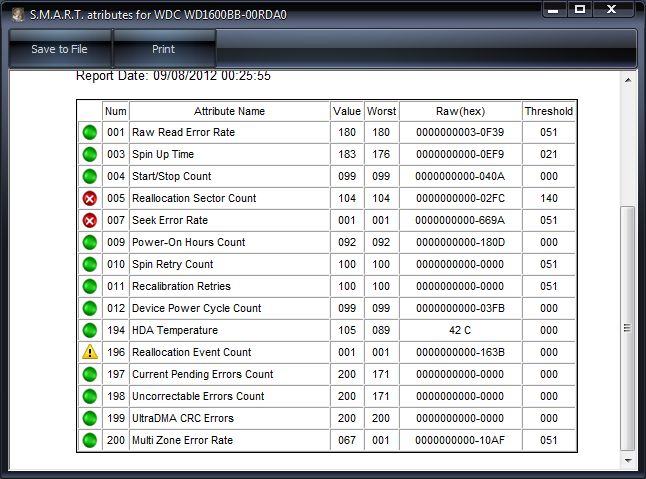Click the Report Date text line
This screenshot has width=646, height=479.
(x=173, y=76)
